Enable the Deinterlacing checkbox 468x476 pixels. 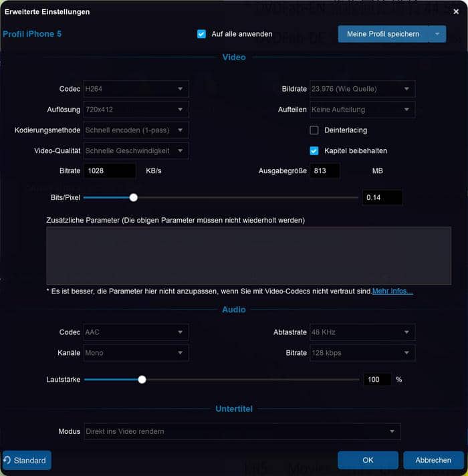click(x=314, y=130)
